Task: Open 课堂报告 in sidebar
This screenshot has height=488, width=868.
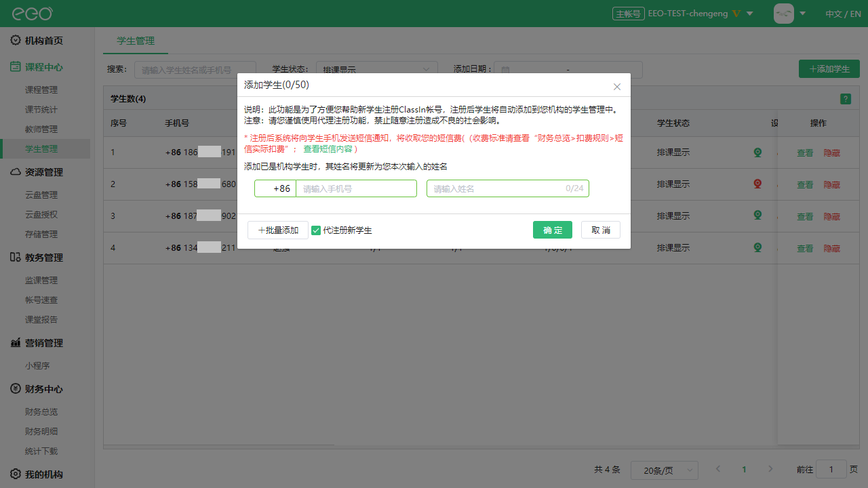Action: (41, 319)
